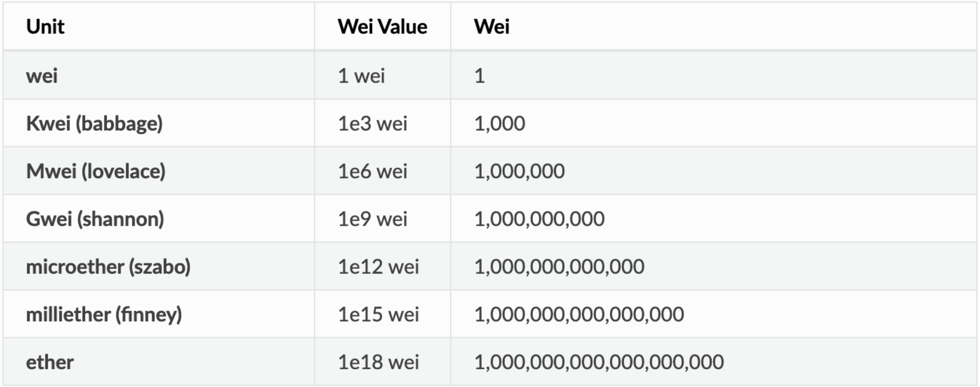
Task: Click the 1,000,000,000 number cell
Action: tap(539, 219)
